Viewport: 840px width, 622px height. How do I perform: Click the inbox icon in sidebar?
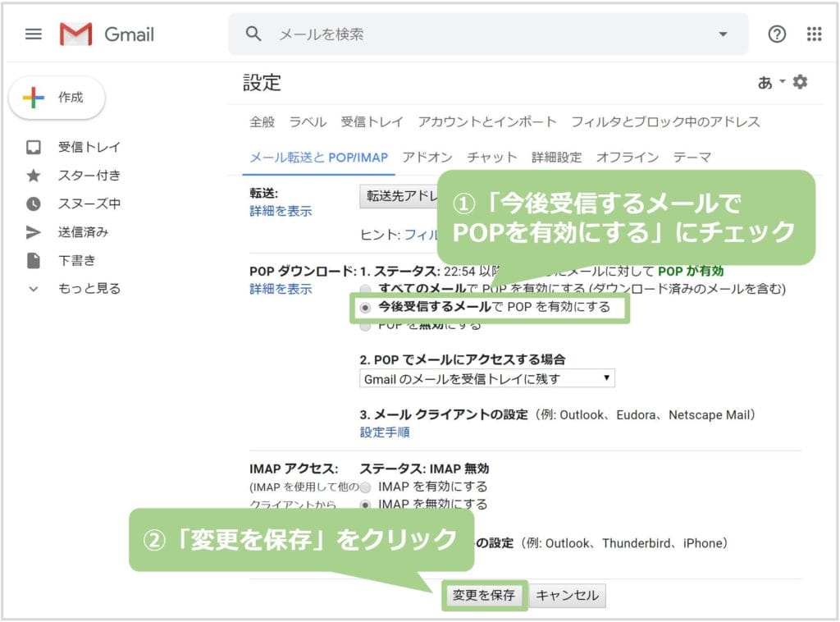click(x=33, y=147)
